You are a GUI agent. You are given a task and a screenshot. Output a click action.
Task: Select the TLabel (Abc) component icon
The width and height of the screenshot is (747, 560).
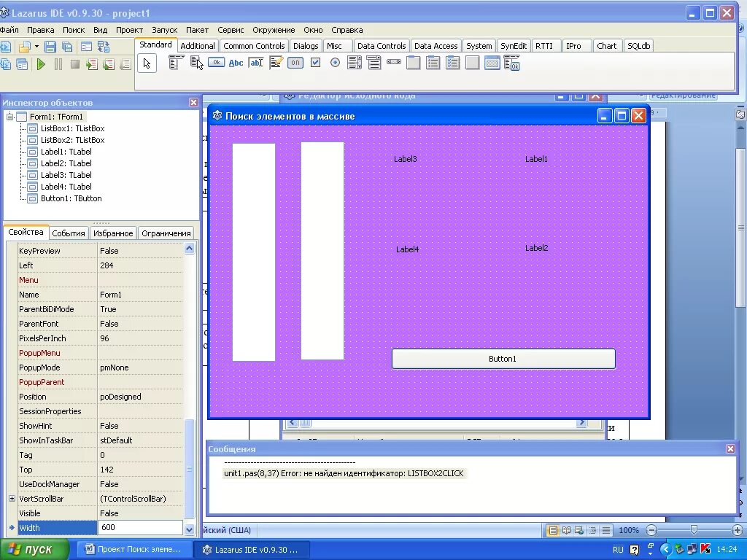point(236,63)
